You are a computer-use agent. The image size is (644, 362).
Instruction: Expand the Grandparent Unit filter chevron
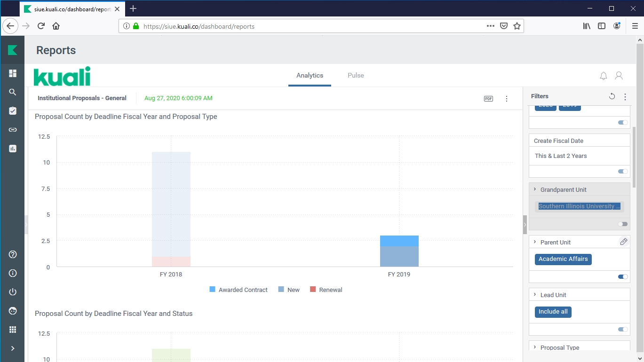(x=535, y=189)
